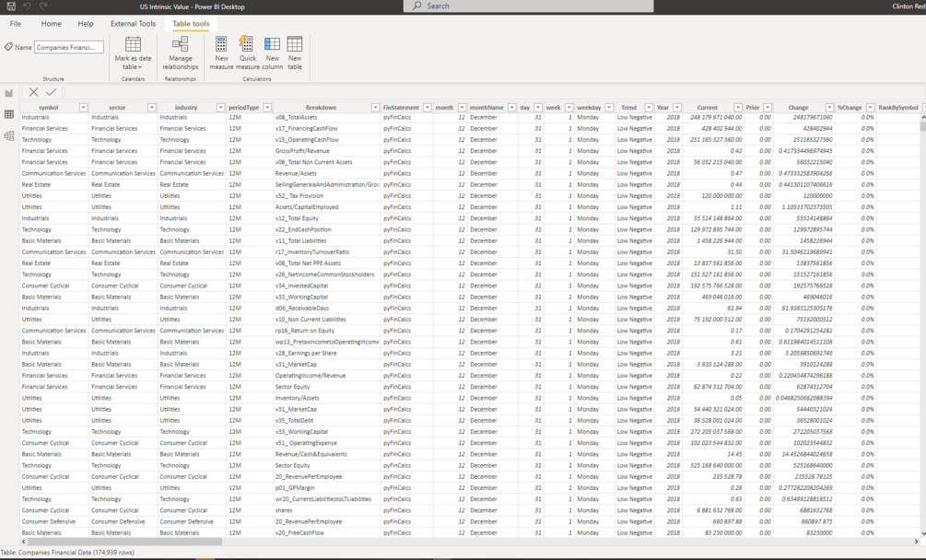Click the shares Breakdown cell
This screenshot has height=560, width=926.
tap(326, 510)
